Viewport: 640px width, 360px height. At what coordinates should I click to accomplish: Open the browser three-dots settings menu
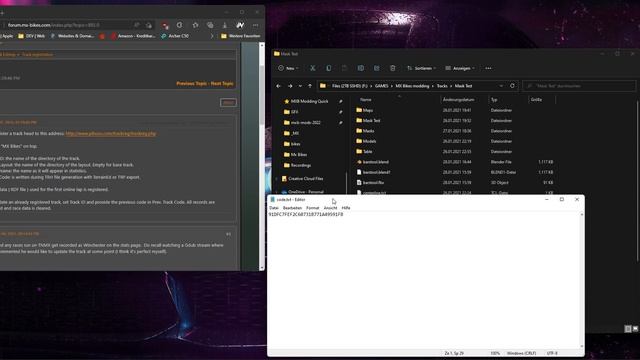(256, 25)
